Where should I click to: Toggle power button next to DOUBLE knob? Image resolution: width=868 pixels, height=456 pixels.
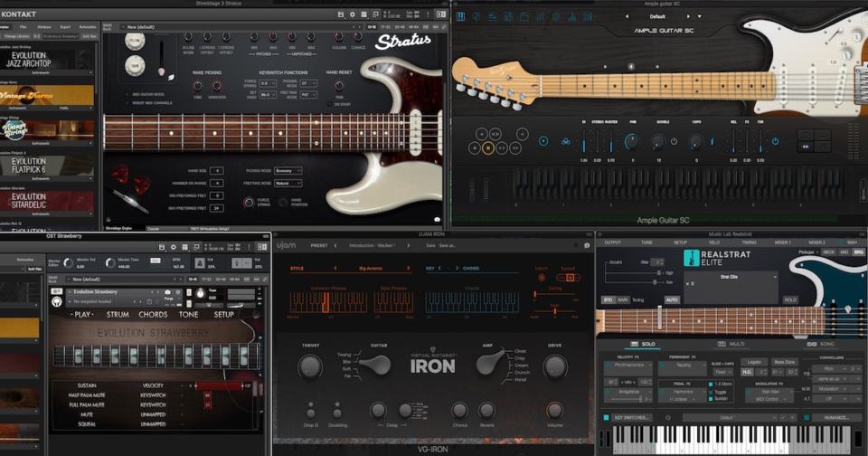674,141
